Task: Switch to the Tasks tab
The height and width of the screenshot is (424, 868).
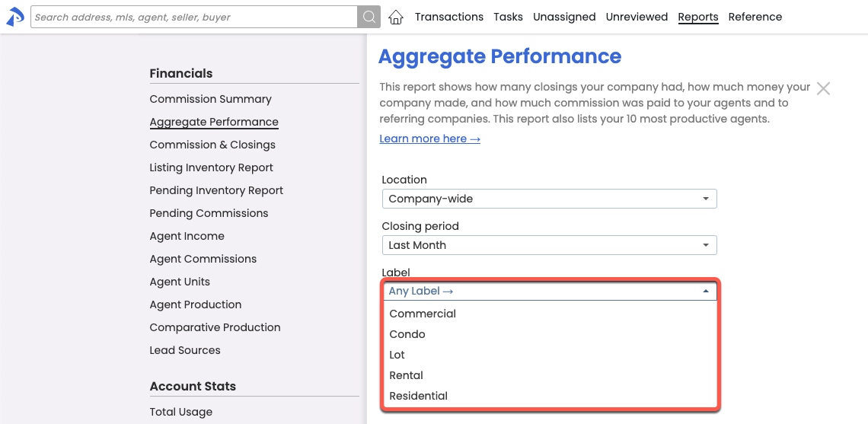Action: tap(508, 17)
